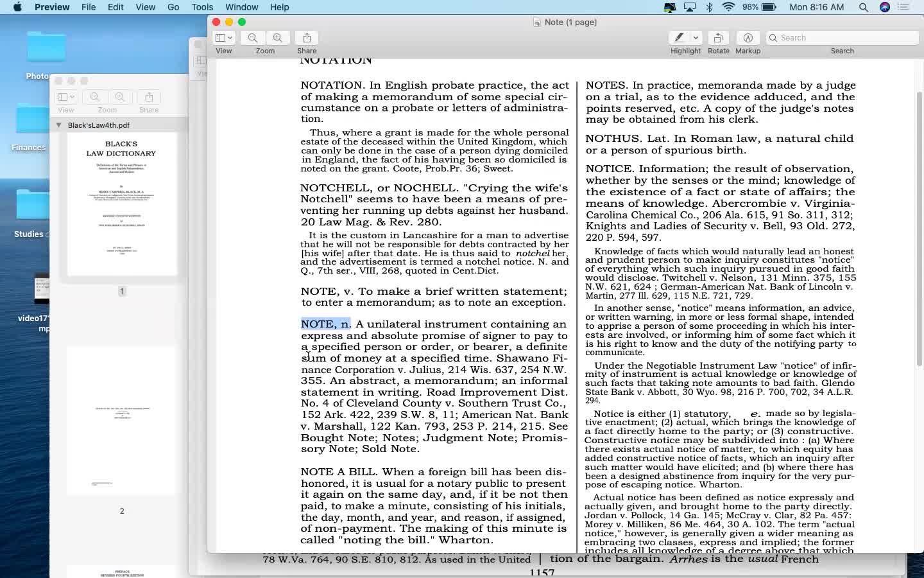924x578 pixels.
Task: Open the Go menu
Action: point(173,7)
